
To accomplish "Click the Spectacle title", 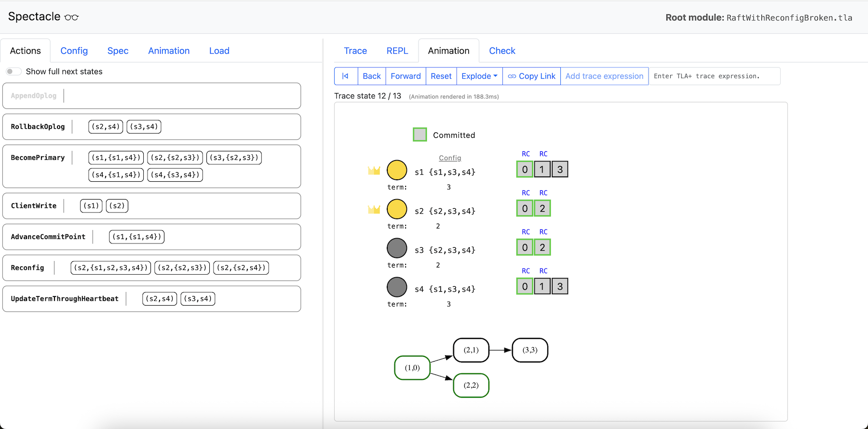I will coord(34,16).
